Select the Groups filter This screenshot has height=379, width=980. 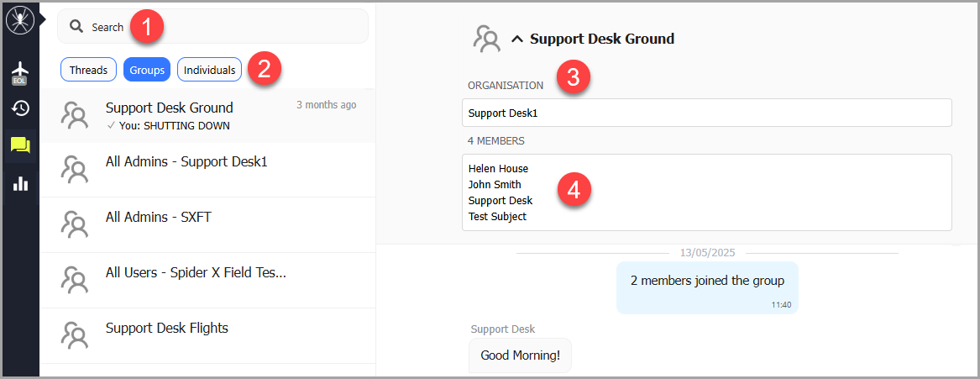pos(147,70)
